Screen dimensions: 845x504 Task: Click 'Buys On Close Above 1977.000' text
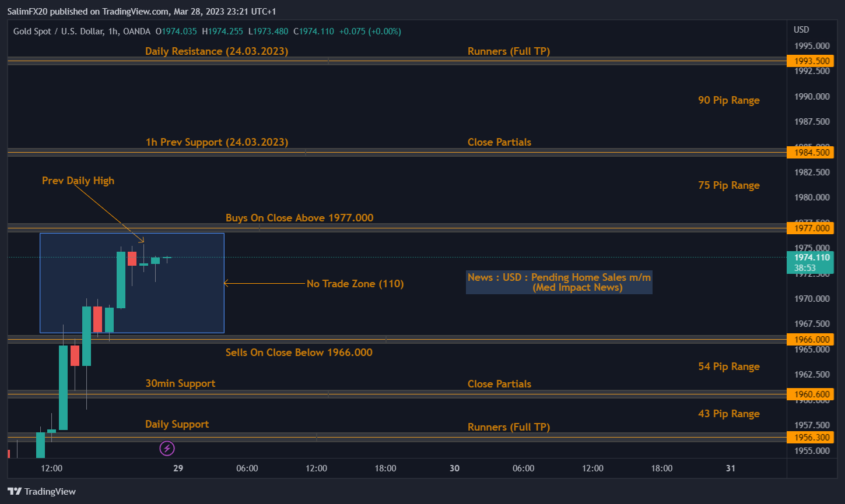click(299, 218)
